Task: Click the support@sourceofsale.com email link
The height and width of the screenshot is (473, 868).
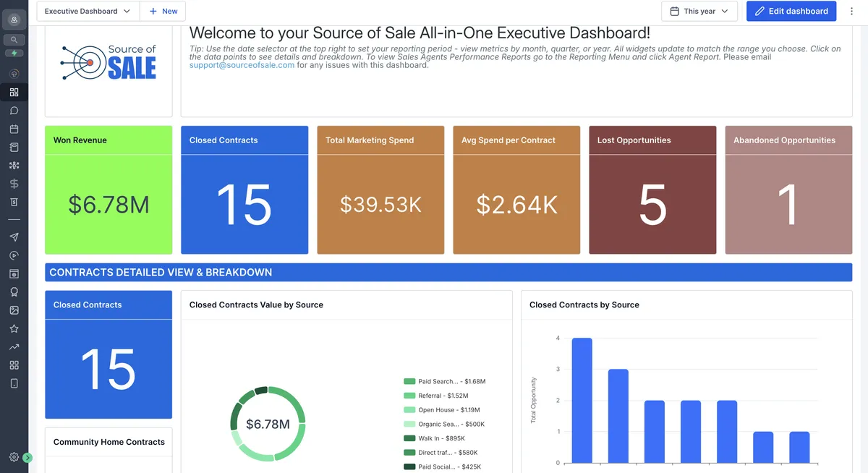Action: pos(242,65)
